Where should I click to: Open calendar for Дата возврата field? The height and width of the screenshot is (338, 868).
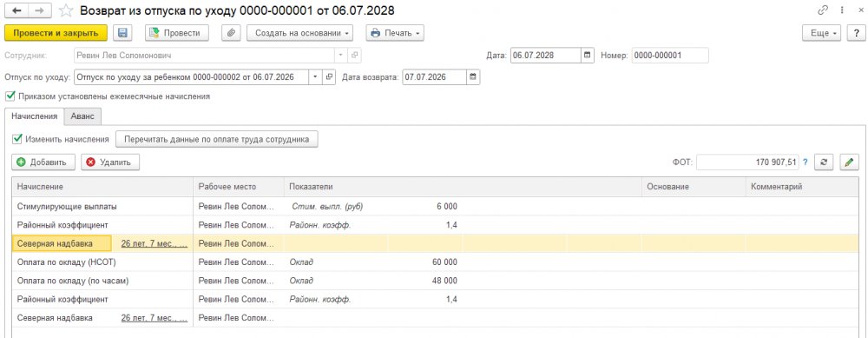click(x=473, y=77)
